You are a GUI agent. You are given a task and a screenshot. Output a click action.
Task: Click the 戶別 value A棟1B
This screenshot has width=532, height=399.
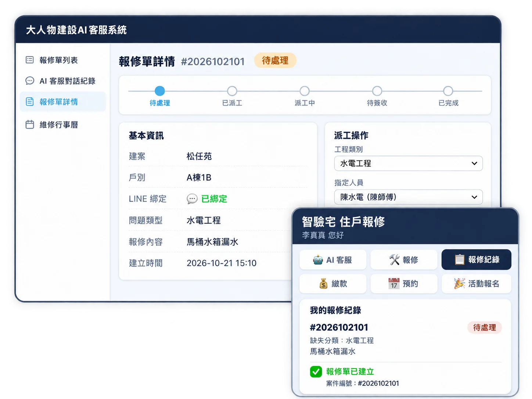pyautogui.click(x=199, y=177)
